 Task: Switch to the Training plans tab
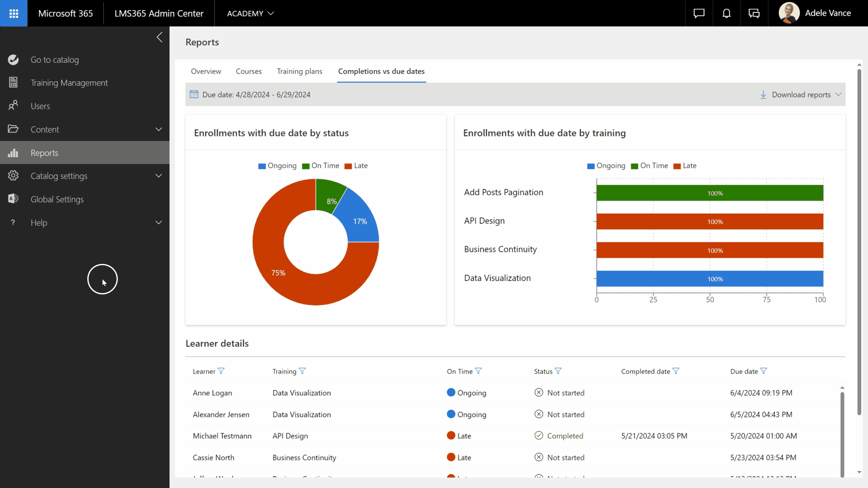coord(299,71)
